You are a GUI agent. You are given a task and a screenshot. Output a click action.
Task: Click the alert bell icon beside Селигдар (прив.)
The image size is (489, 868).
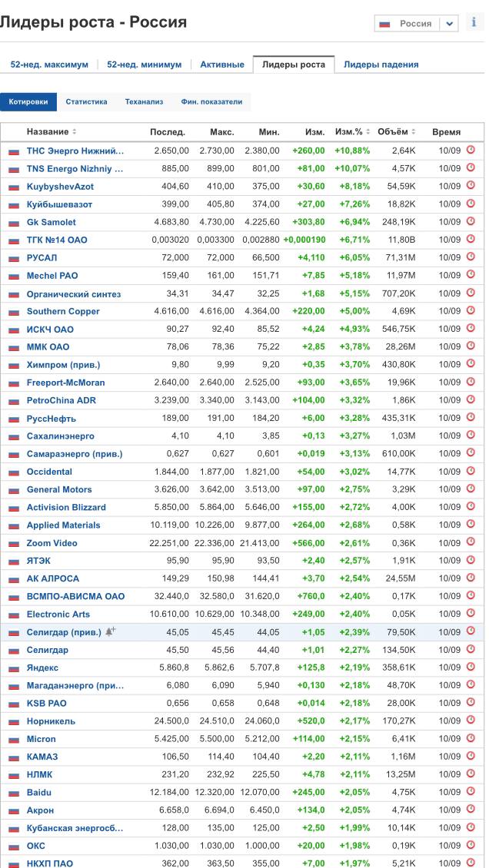(110, 631)
